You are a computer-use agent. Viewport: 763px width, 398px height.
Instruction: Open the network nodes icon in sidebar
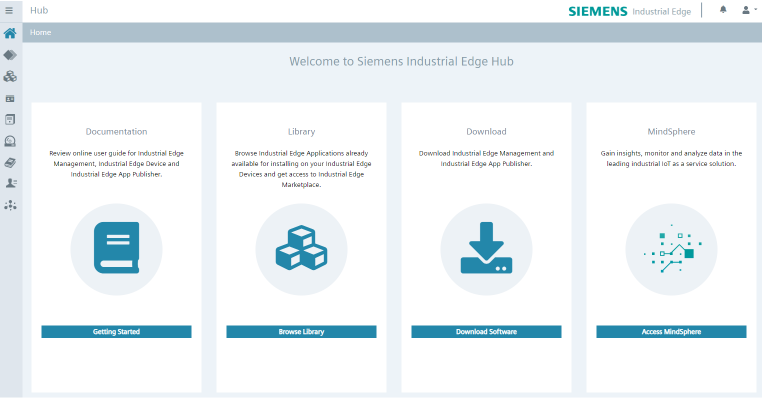(10, 205)
